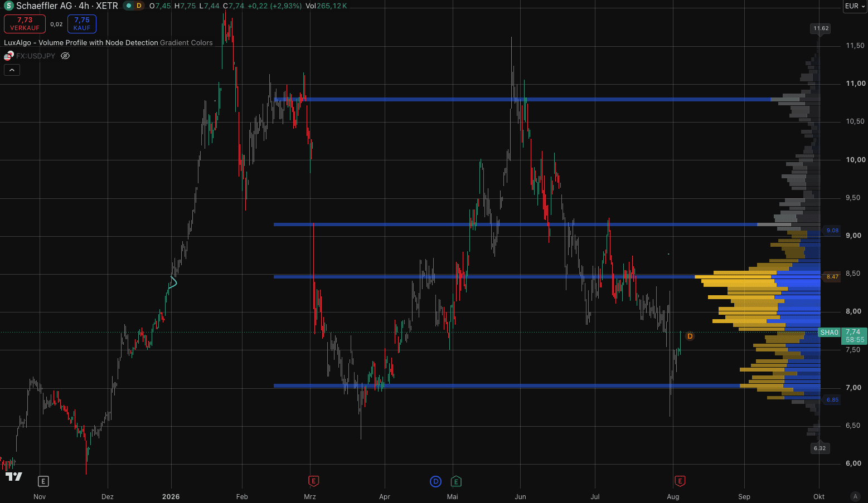868x503 pixels.
Task: Click the Schaeffler AG symbol logo
Action: pos(9,6)
